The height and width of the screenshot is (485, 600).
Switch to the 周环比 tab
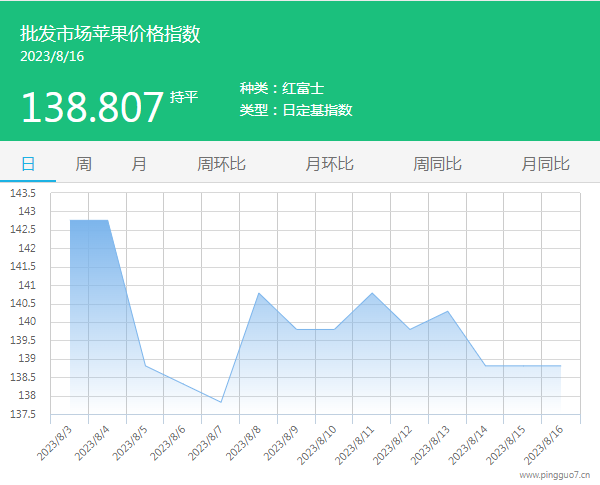pyautogui.click(x=221, y=164)
